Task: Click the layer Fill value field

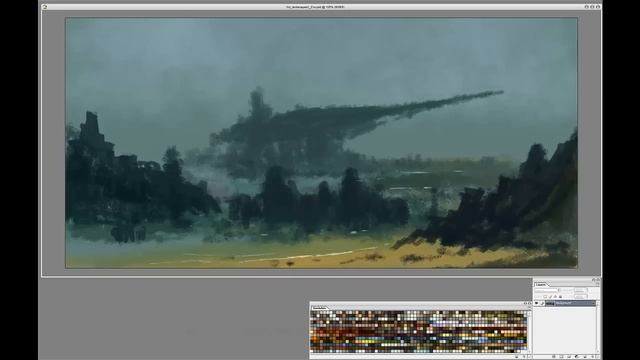Action: click(x=580, y=296)
